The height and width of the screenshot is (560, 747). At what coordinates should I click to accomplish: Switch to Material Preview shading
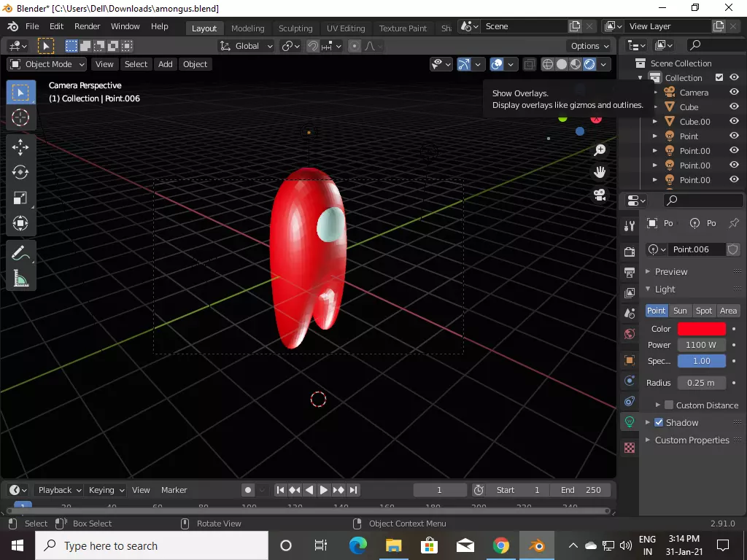(576, 64)
